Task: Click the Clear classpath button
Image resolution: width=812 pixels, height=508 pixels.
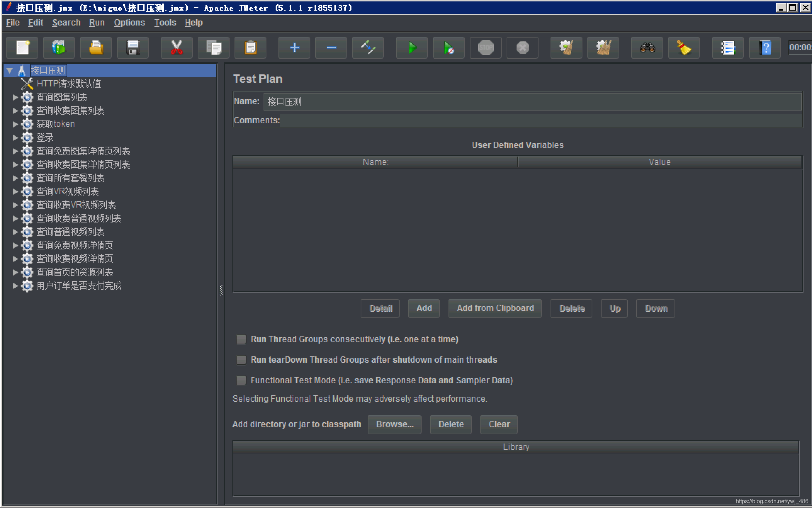Action: (x=499, y=424)
